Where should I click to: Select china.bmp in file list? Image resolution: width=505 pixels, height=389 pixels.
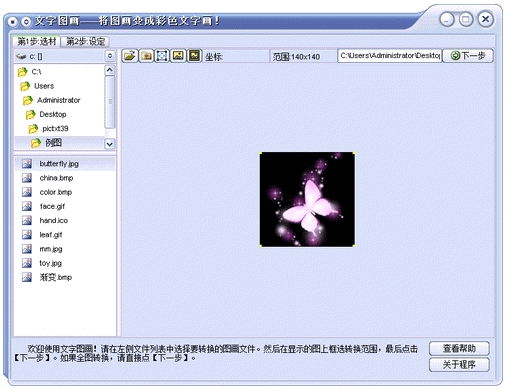(x=56, y=178)
